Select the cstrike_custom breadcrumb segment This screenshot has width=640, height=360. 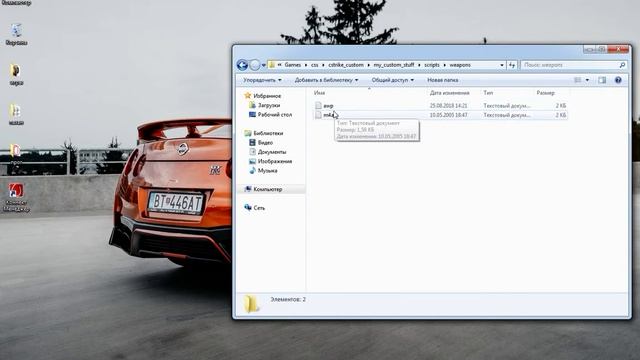tap(346, 65)
